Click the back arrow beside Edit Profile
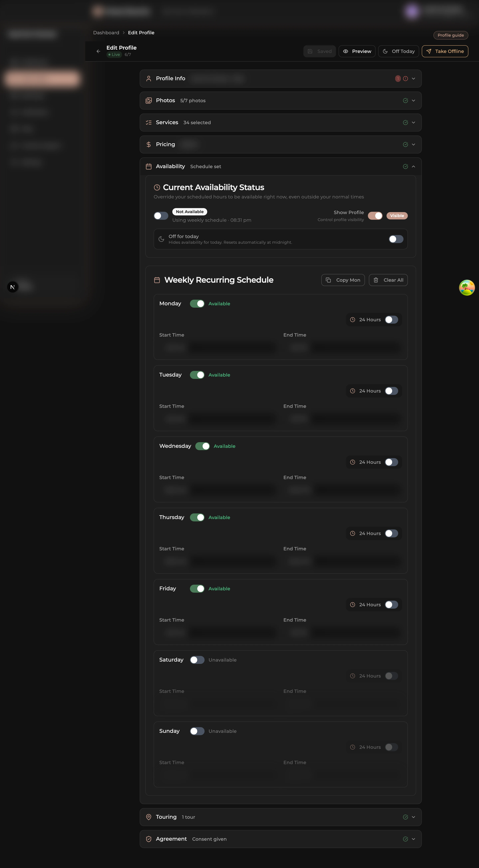The image size is (479, 868). (x=98, y=51)
